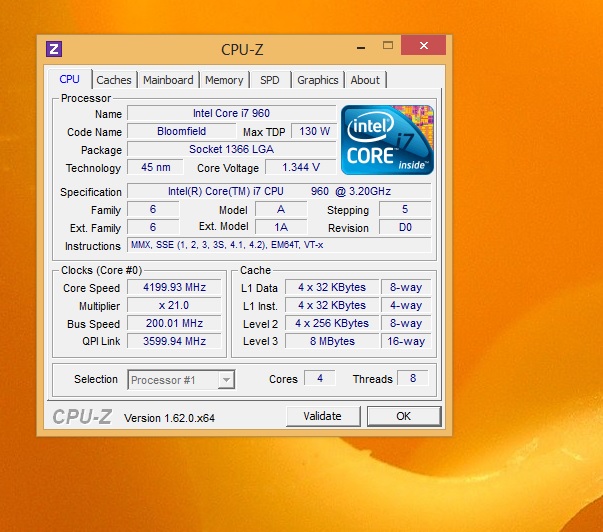Click the Revision value D0
Image resolution: width=603 pixels, height=532 pixels.
405,227
